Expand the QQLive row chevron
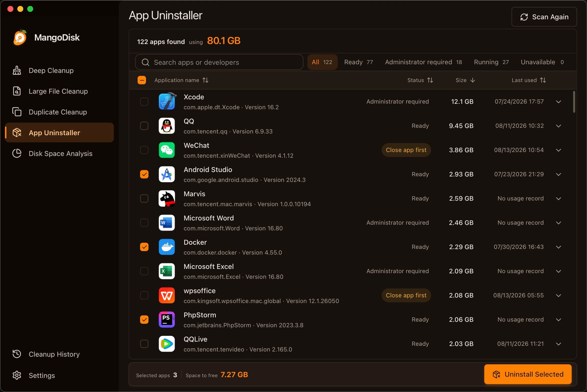Screen dimensions: 587x392 pos(559,344)
